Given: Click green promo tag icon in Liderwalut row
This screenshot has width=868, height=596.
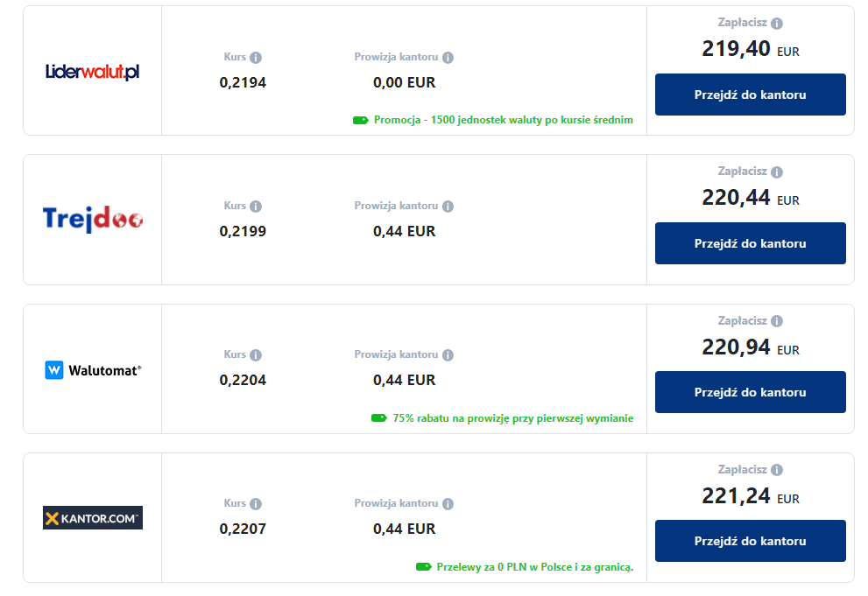Looking at the screenshot, I should tap(360, 120).
